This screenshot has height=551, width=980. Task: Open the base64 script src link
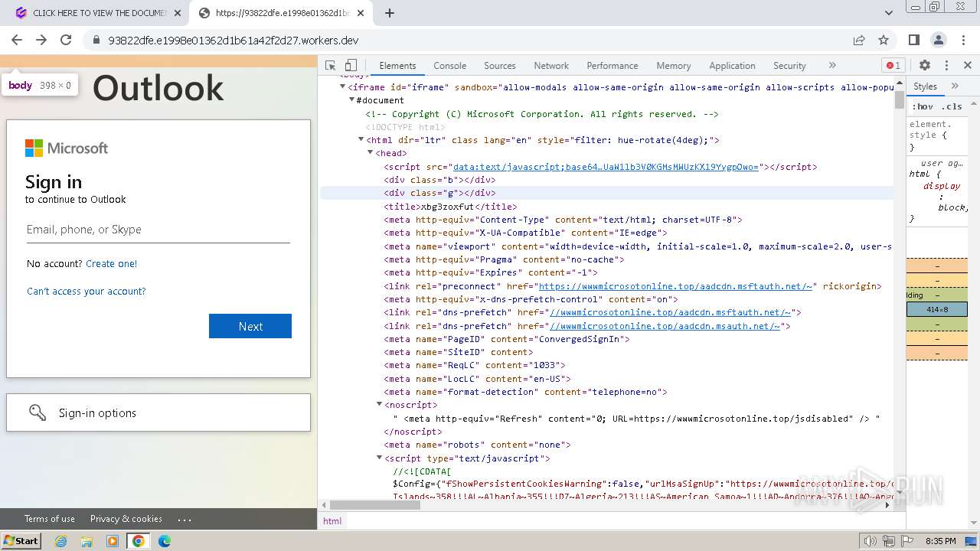[x=606, y=167]
